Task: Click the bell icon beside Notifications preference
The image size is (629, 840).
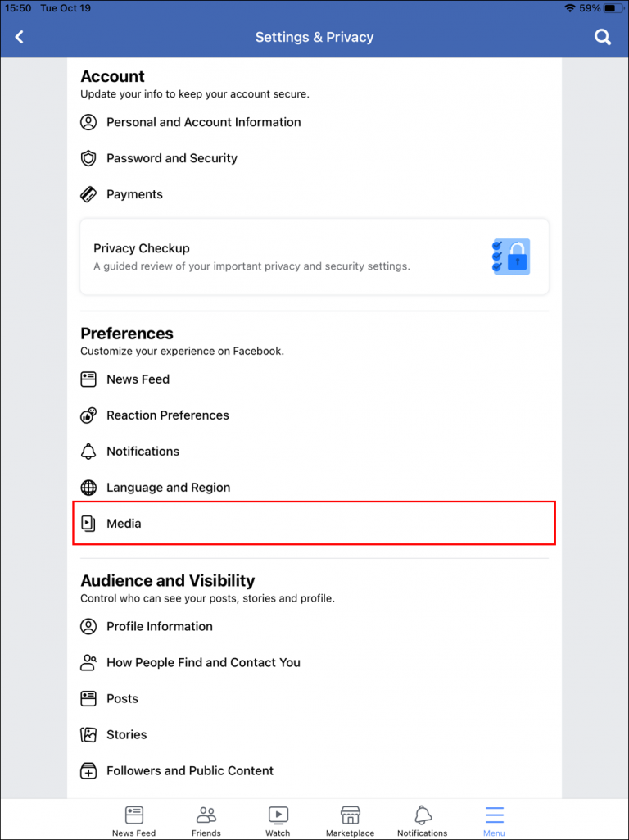Action: pyautogui.click(x=88, y=451)
